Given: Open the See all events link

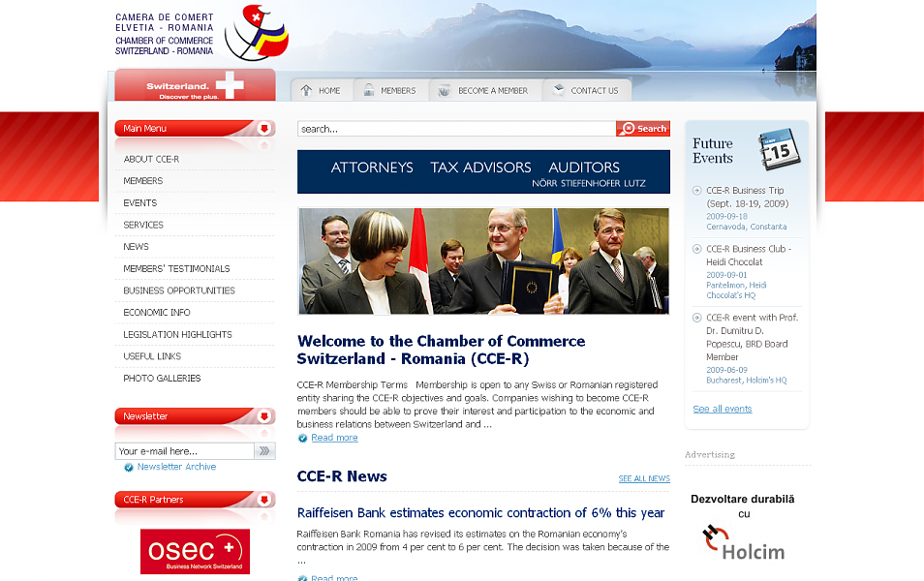Looking at the screenshot, I should pos(723,409).
